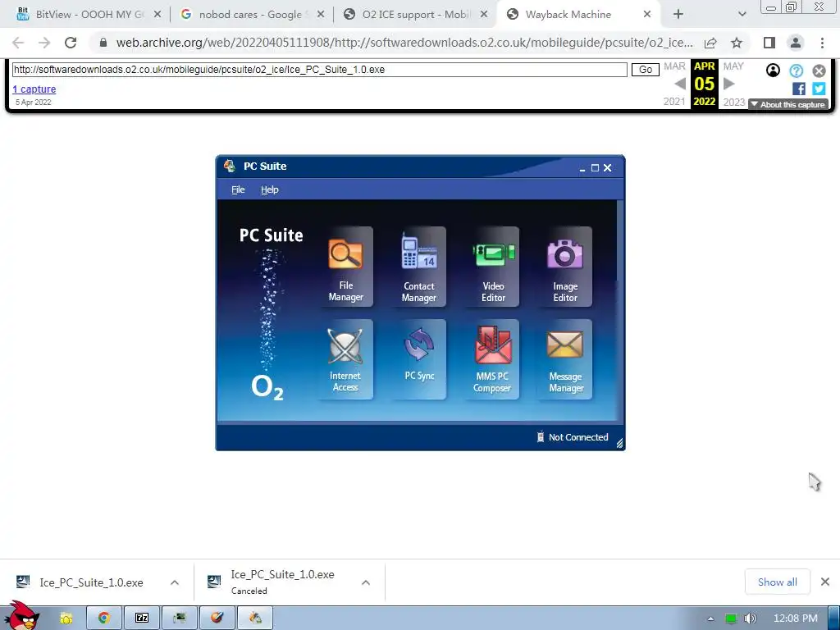Toggle the browser side panel
Image resolution: width=840 pixels, height=630 pixels.
click(769, 43)
